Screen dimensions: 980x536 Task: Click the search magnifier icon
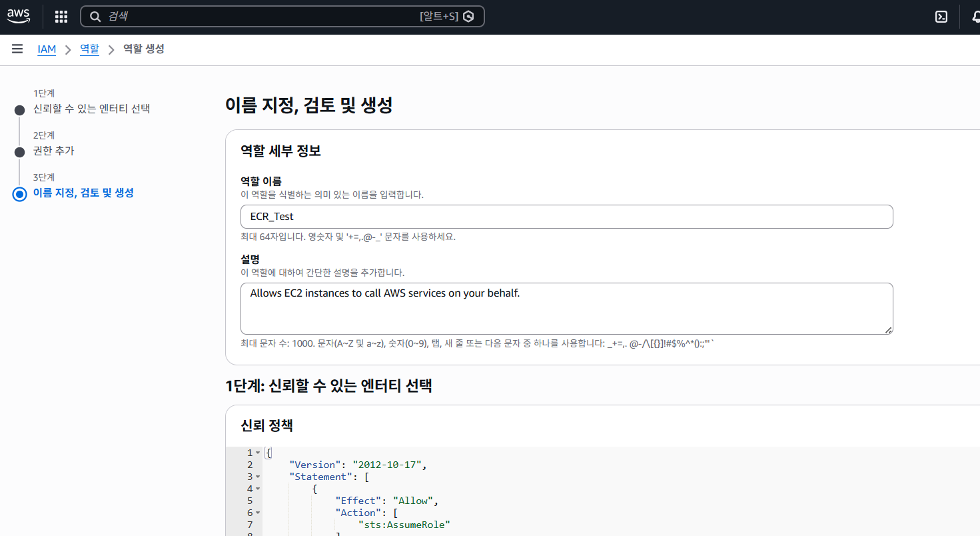click(x=95, y=17)
